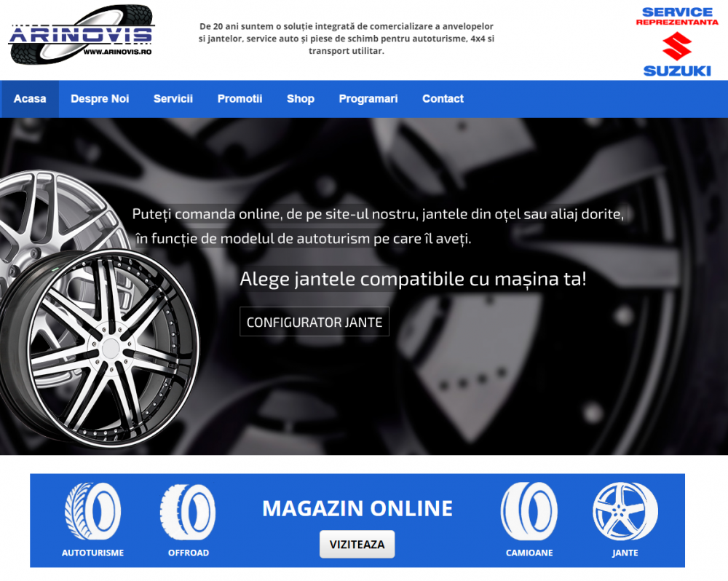
Task: Select the Autoturisme tire icon
Action: (92, 511)
